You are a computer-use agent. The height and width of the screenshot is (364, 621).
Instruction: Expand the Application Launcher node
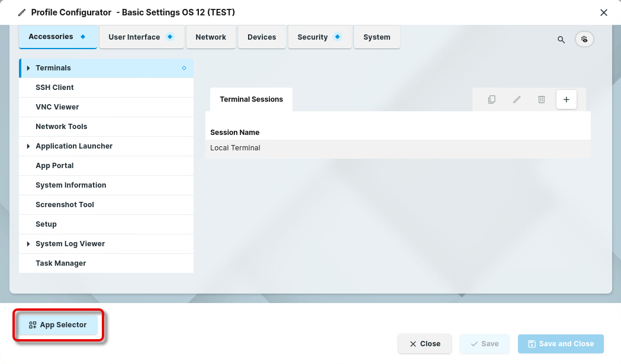pyautogui.click(x=28, y=146)
